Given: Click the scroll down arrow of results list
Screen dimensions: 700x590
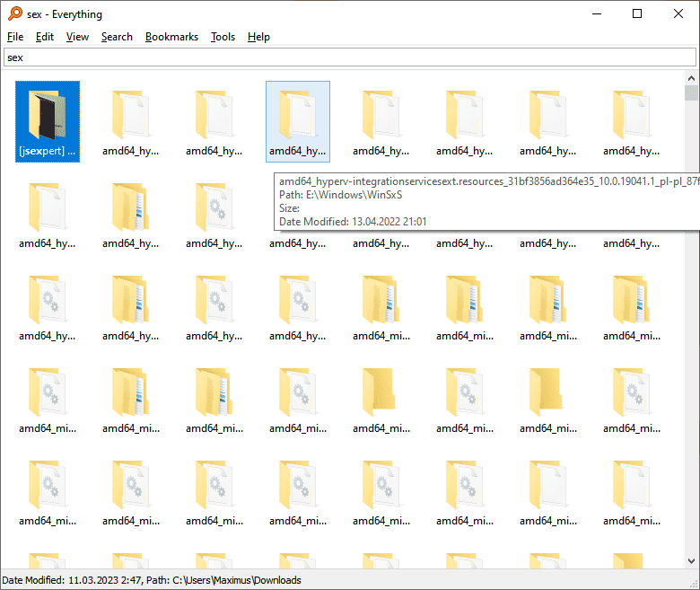Looking at the screenshot, I should (x=691, y=561).
